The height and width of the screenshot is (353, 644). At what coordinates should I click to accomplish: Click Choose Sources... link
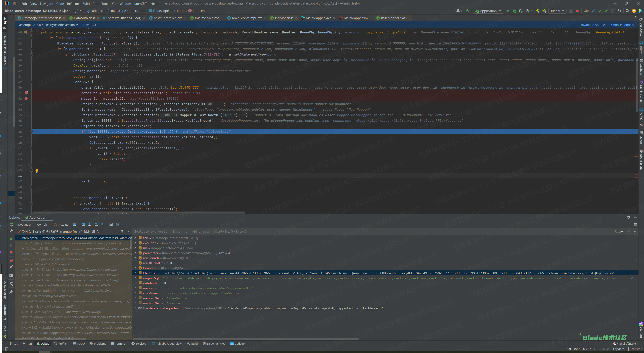pos(623,25)
